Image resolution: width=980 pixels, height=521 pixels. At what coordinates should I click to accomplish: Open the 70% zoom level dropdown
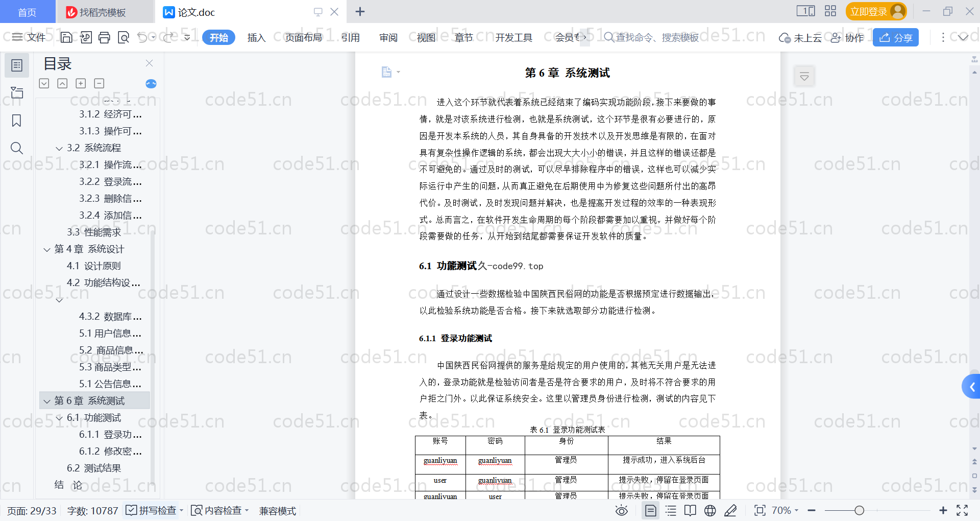point(785,510)
